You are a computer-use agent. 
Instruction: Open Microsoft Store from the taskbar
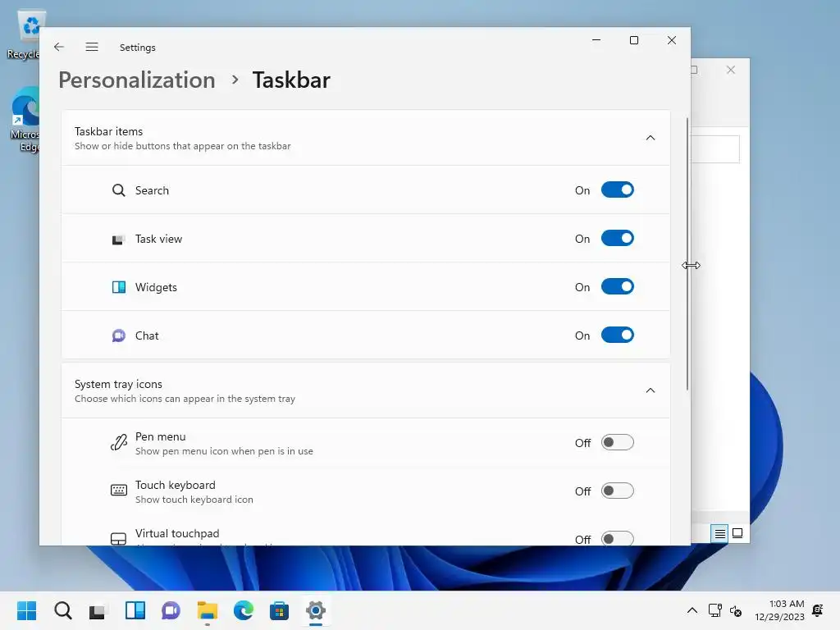coord(279,610)
